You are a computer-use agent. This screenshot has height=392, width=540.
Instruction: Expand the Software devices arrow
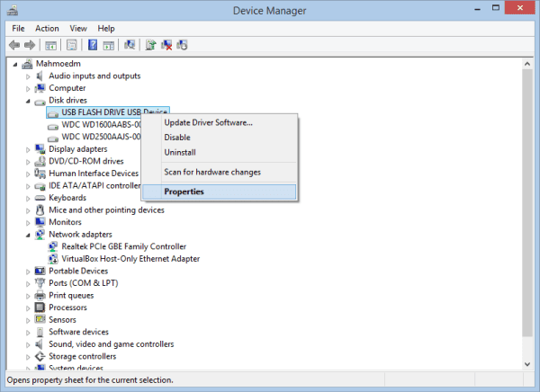pos(28,333)
